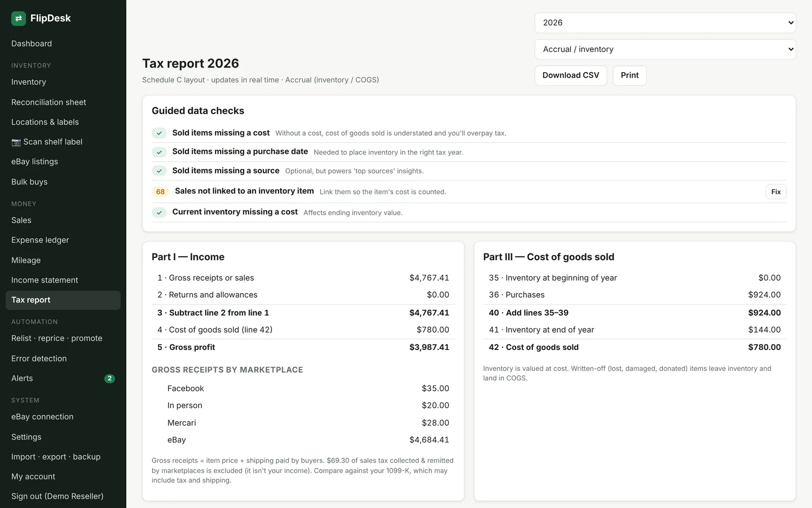
Task: Click the In person amount $20.00
Action: 435,405
